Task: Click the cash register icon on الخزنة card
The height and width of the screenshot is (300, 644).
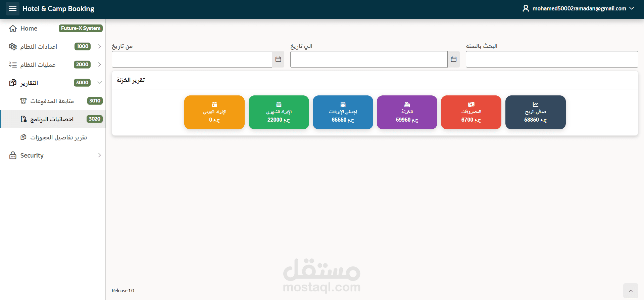Action: 407,104
